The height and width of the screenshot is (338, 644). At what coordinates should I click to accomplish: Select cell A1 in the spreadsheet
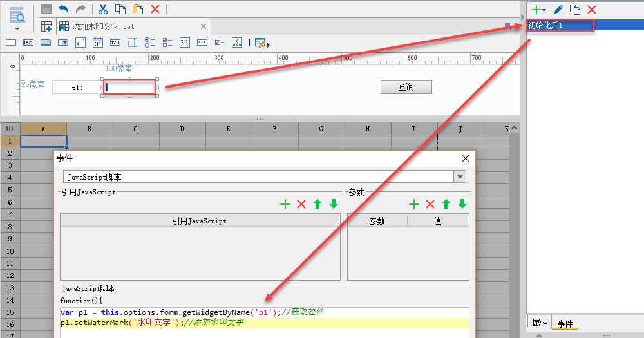[43, 141]
